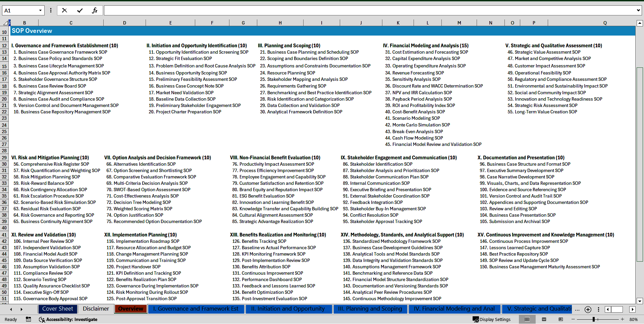Switch to Normal view
Image resolution: width=644 pixels, height=324 pixels.
pyautogui.click(x=527, y=319)
